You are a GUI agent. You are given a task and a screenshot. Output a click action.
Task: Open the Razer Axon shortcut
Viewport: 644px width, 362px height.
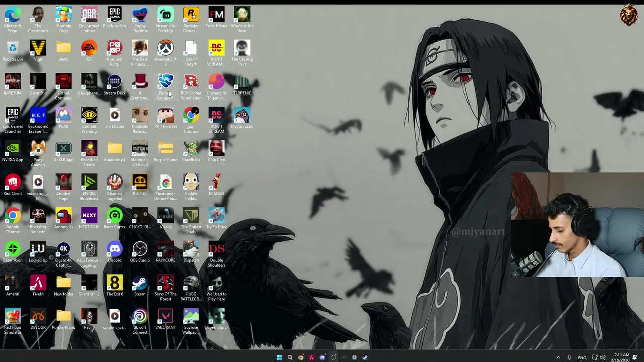click(13, 252)
